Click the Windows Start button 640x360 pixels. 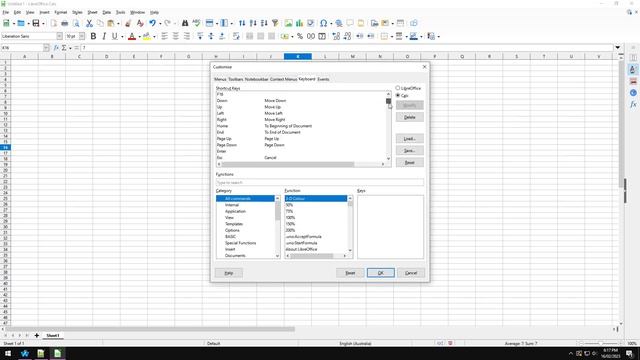pos(8,353)
